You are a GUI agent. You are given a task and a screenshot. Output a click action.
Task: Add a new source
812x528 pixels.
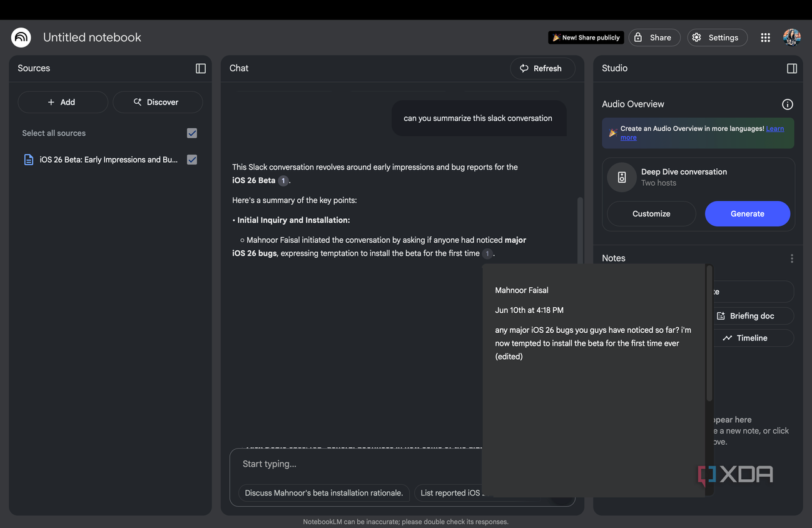click(x=63, y=102)
